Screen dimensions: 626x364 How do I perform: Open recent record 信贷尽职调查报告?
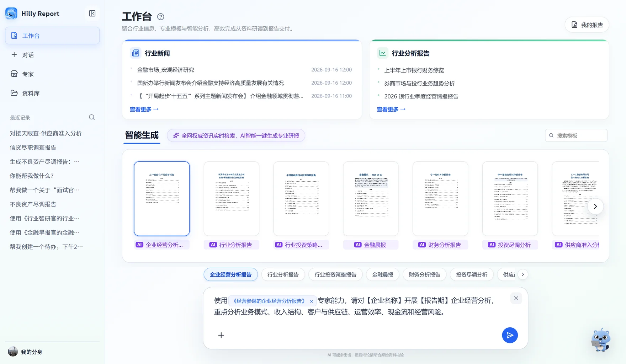[x=33, y=148]
